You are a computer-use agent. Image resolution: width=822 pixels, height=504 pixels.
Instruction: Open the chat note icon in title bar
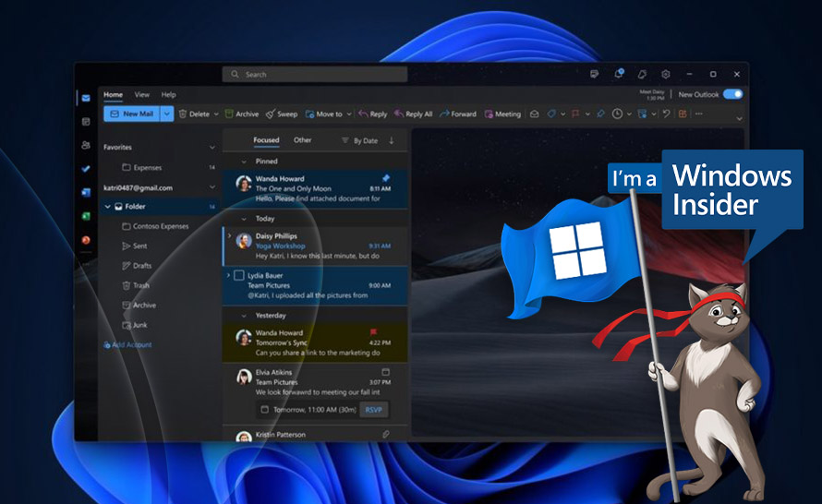pyautogui.click(x=595, y=75)
